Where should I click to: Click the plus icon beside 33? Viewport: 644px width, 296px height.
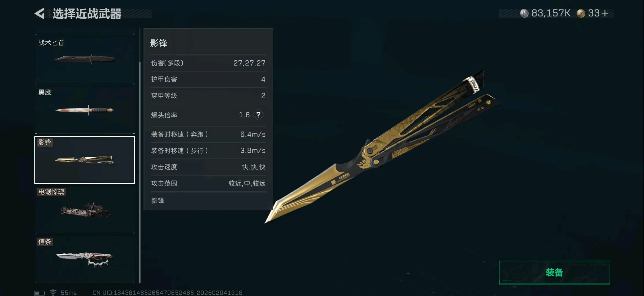click(x=605, y=13)
